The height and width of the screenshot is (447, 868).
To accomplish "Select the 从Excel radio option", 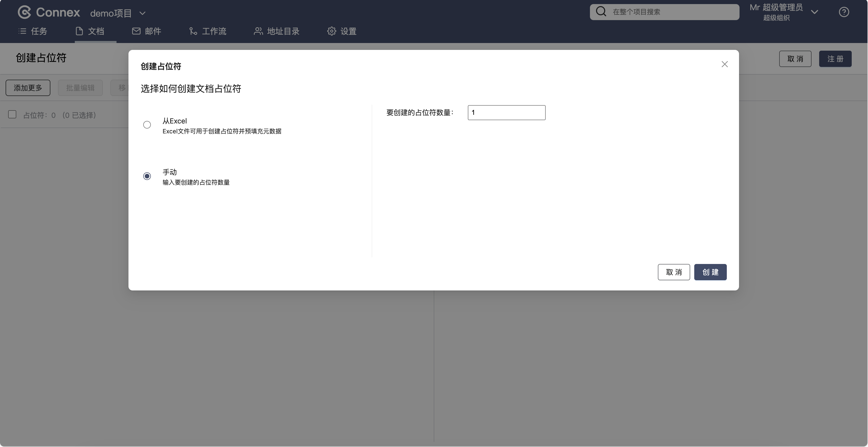I will (147, 125).
